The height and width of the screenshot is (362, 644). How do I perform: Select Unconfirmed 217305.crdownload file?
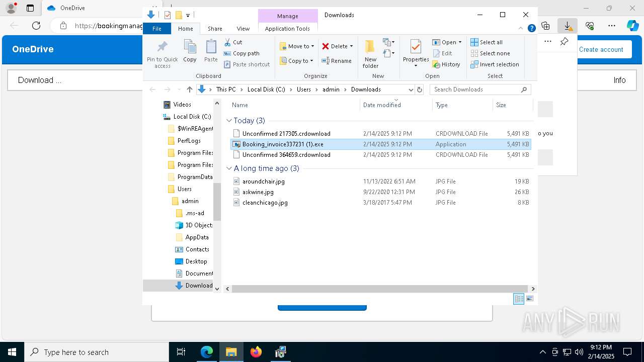click(380, 134)
